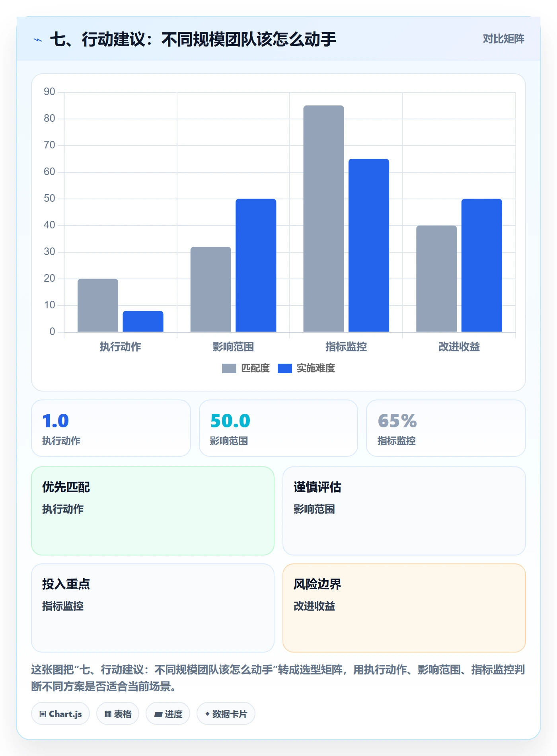This screenshot has height=756, width=557.
Task: Click the section title 七、行动建议
Action: (193, 39)
